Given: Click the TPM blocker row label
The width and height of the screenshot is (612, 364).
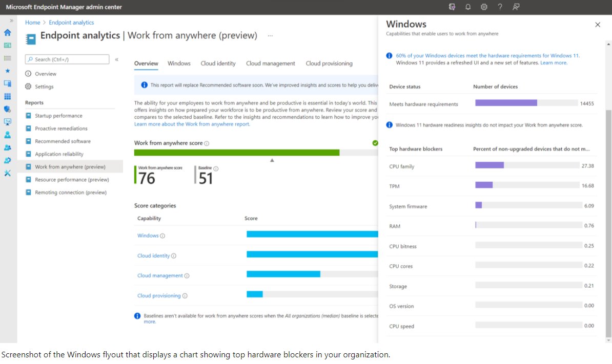Looking at the screenshot, I should coord(394,186).
